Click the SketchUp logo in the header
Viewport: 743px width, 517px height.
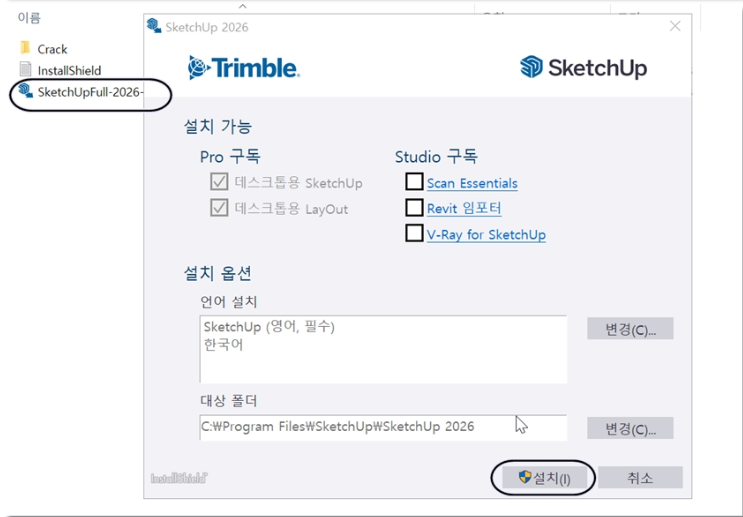click(583, 68)
